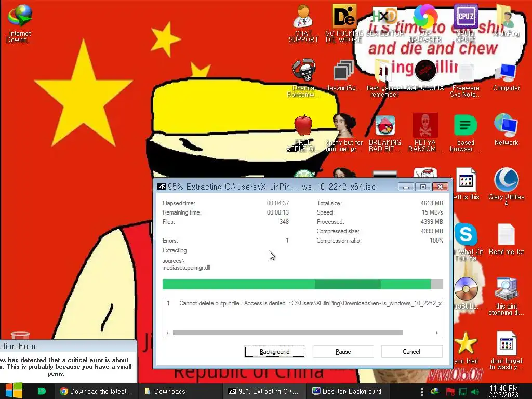Click the 7z icon in the dialog title bar

162,187
